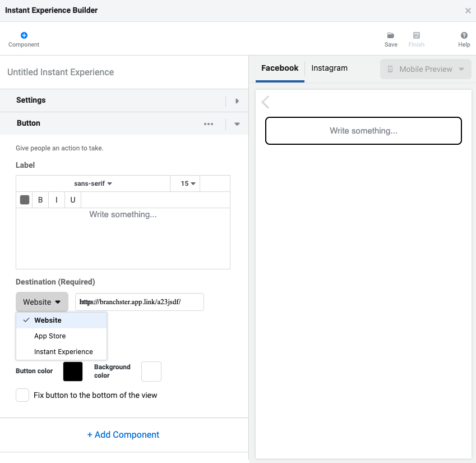Select App Store in destination menu

(61, 336)
